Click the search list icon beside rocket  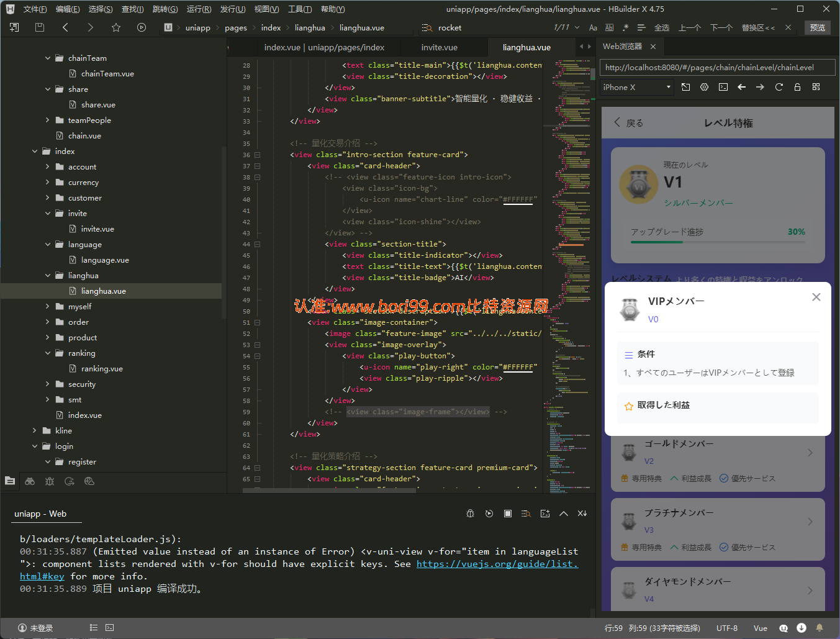pyautogui.click(x=427, y=28)
